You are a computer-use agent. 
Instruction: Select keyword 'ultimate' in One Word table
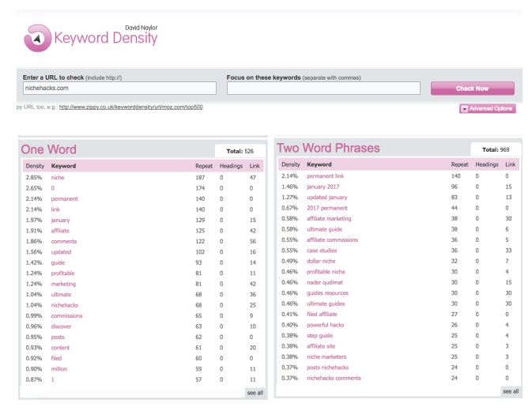[61, 294]
